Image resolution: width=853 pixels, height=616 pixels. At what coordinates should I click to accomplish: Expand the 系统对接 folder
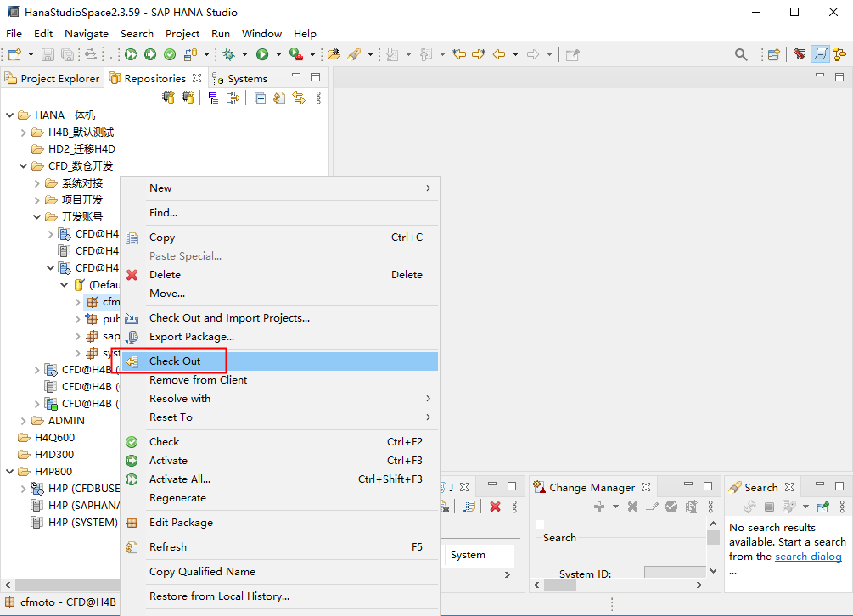(x=36, y=183)
